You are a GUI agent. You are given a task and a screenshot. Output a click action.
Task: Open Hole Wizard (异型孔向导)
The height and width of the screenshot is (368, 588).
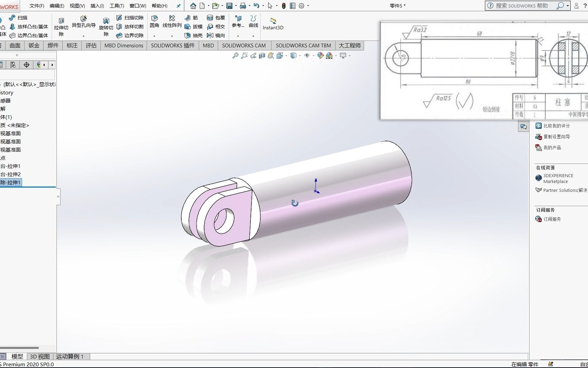click(x=84, y=22)
